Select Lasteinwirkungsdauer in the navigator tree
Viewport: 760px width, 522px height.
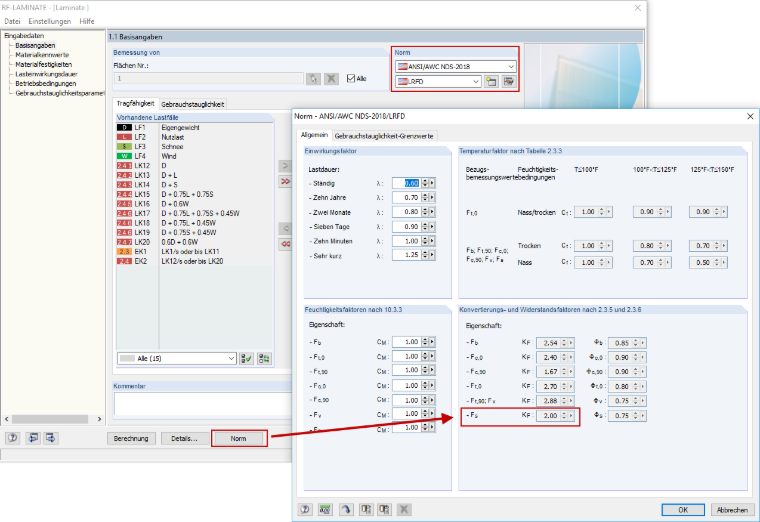tap(46, 74)
